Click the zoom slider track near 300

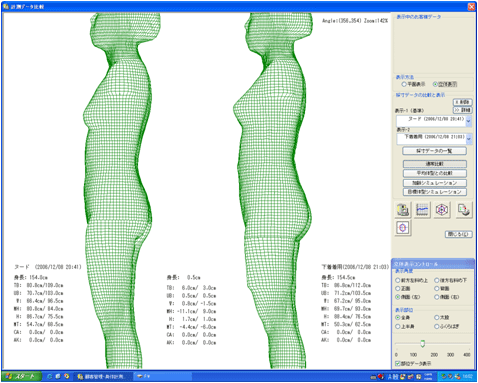[450, 343]
